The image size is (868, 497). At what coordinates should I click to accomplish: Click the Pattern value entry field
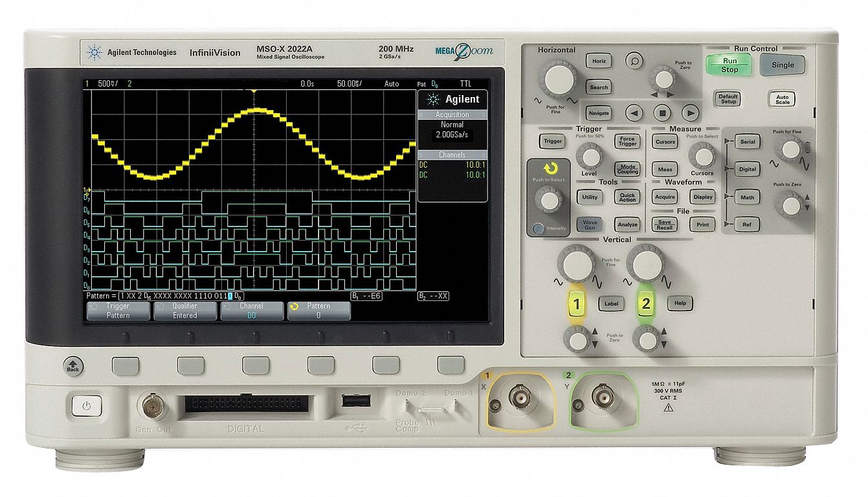pos(181,296)
